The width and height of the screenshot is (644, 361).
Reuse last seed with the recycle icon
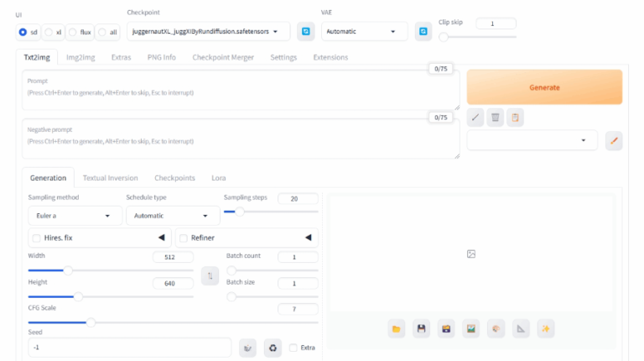273,348
